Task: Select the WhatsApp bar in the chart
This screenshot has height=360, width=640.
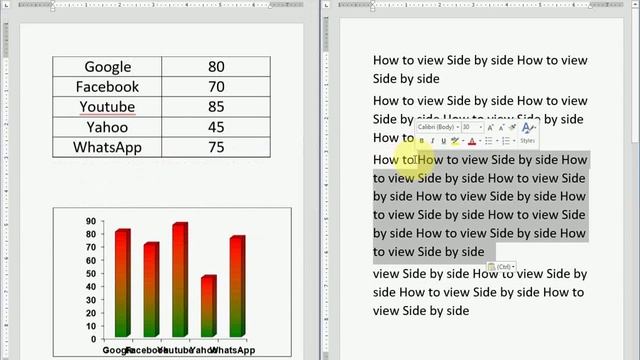Action: [237, 286]
